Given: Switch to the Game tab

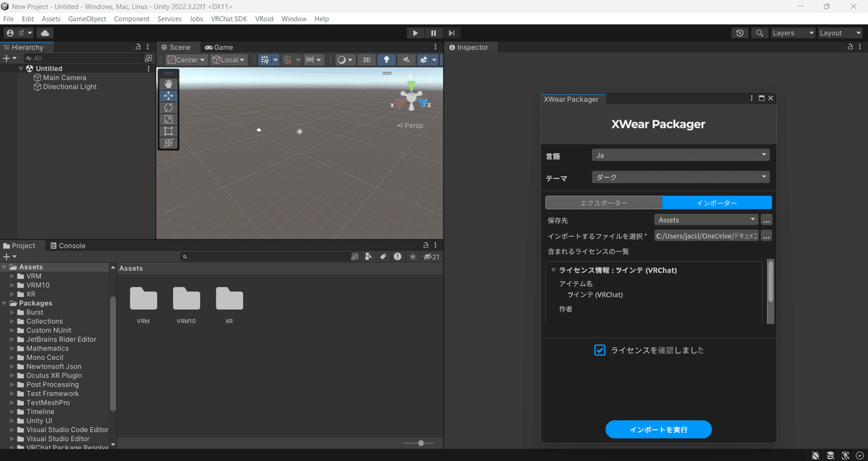Looking at the screenshot, I should [x=218, y=47].
